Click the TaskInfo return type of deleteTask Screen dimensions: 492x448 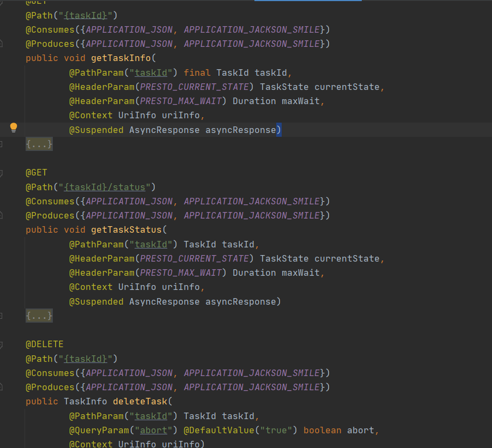86,402
